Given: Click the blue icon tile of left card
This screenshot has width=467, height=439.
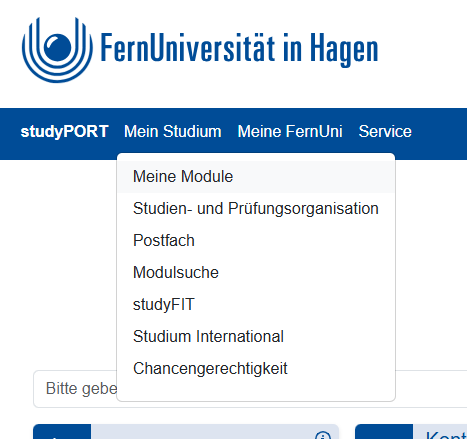Looking at the screenshot, I should coord(62,432).
